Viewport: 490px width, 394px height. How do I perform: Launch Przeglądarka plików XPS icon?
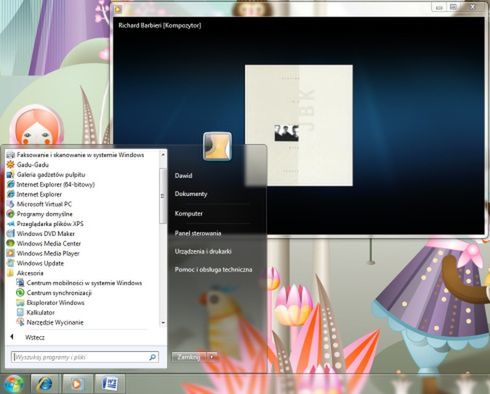tap(11, 224)
